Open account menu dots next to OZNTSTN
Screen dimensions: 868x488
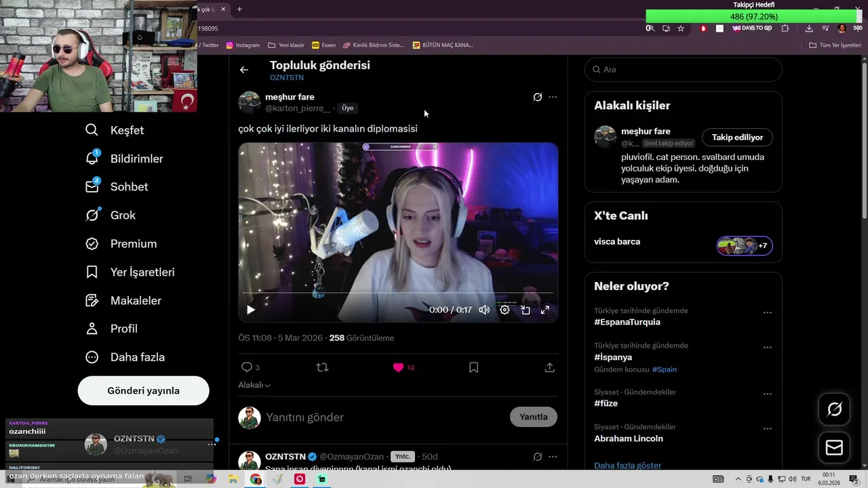point(212,445)
